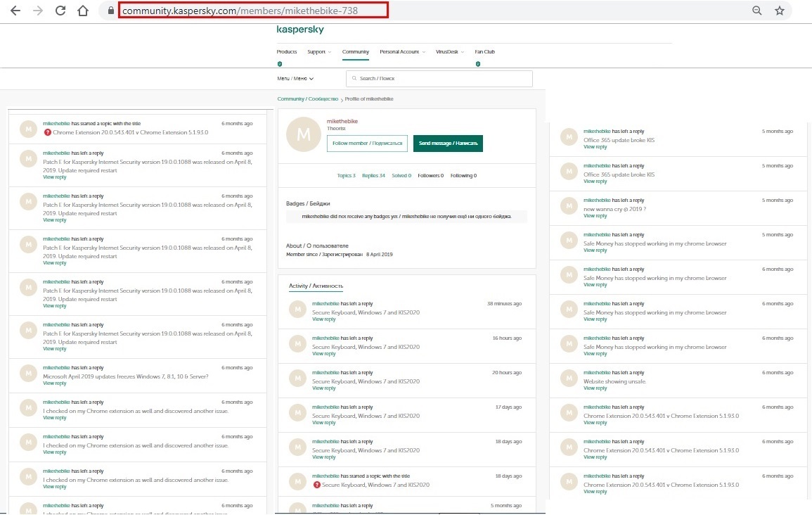Click View reply under Microsoft April 2019 updates
This screenshot has height=515, width=812.
(x=54, y=383)
